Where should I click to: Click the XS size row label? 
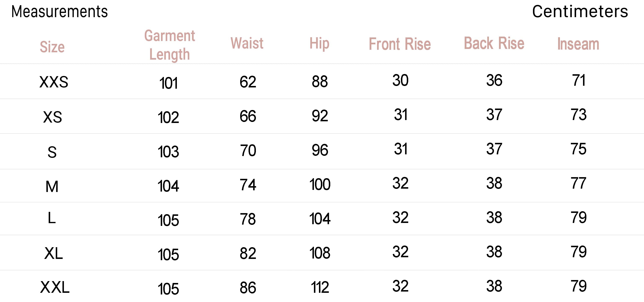[x=53, y=117]
